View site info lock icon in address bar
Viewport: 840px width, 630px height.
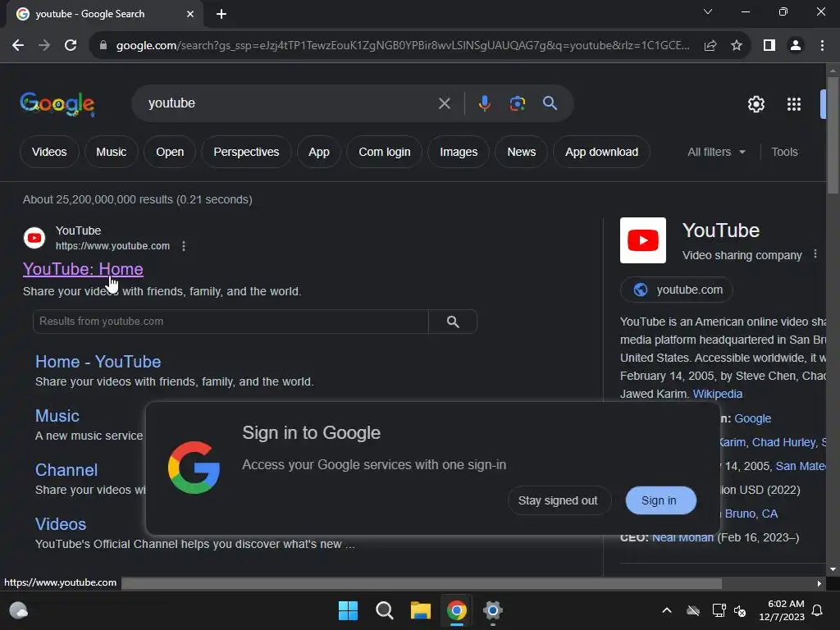point(103,46)
